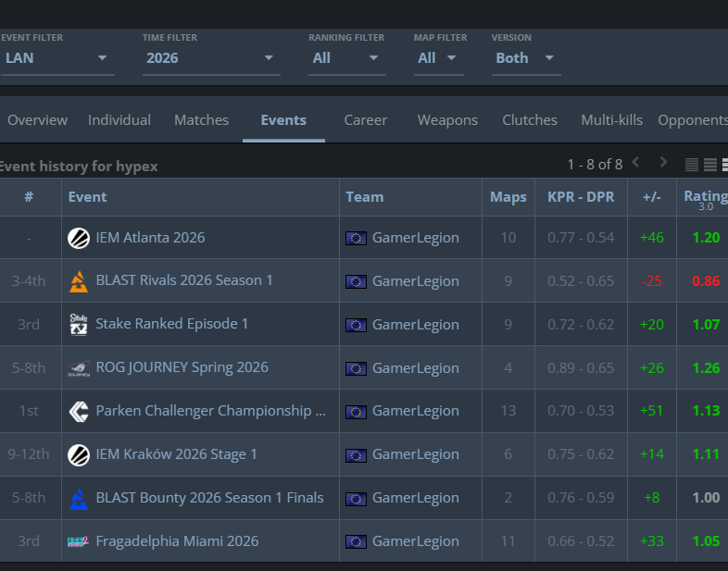
Task: Switch to the Individual tab
Action: click(119, 120)
